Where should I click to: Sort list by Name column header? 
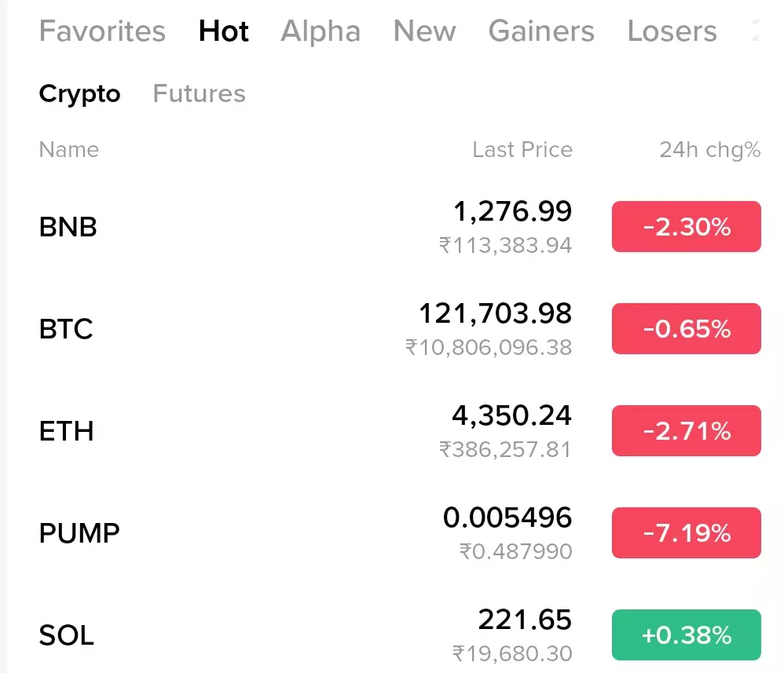tap(69, 150)
